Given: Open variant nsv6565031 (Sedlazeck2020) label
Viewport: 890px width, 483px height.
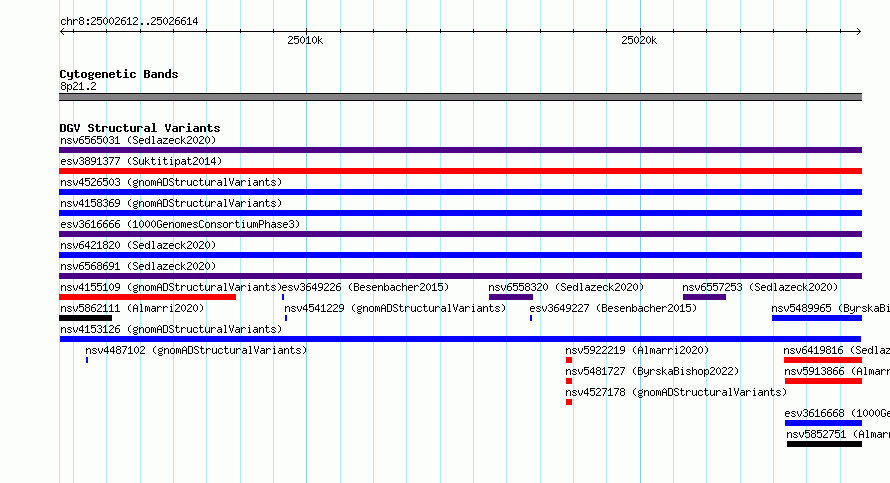Looking at the screenshot, I should pyautogui.click(x=138, y=140).
